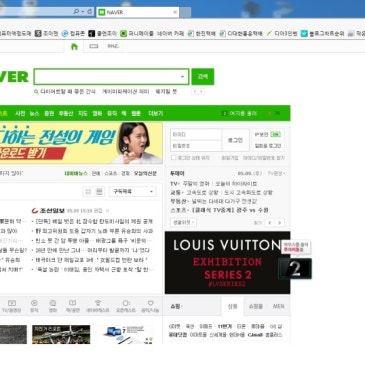Viewport: 365px width, 365px height.
Task: Open the 공익나눔 heart category icon
Action: click(x=150, y=306)
